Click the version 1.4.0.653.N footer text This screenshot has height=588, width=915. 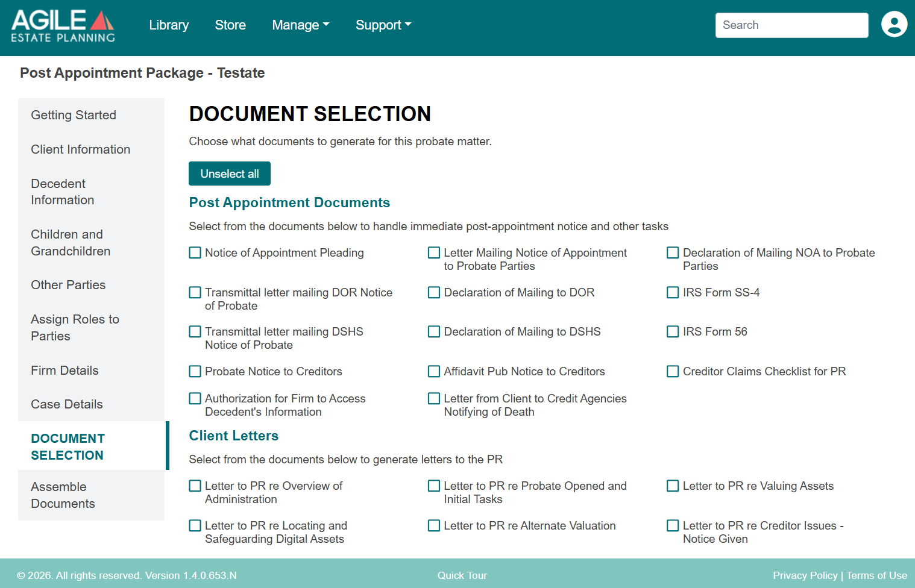pyautogui.click(x=191, y=575)
